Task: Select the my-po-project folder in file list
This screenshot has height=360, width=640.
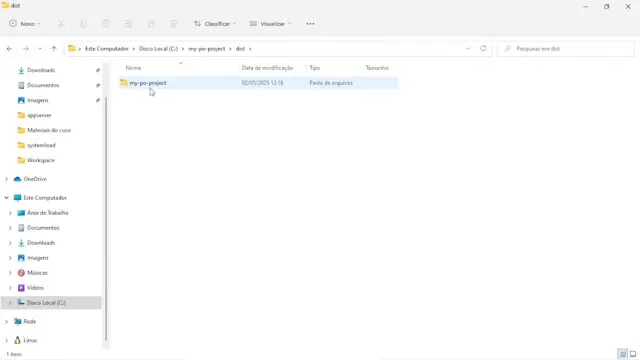Action: 148,83
